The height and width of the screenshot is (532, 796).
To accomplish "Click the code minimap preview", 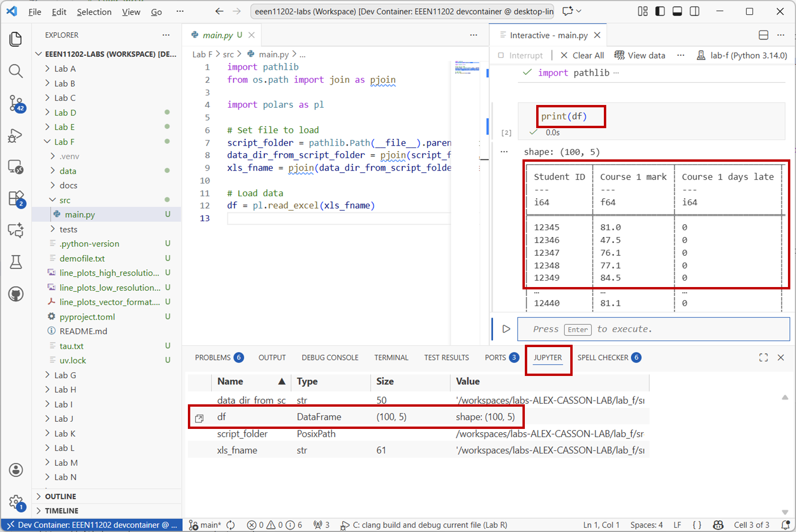I will pos(467,68).
